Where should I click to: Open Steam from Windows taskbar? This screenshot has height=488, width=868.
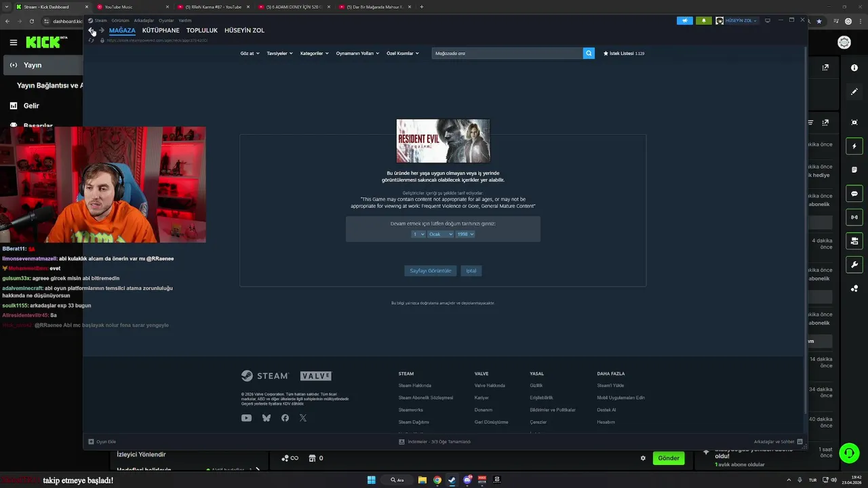[452, 480]
